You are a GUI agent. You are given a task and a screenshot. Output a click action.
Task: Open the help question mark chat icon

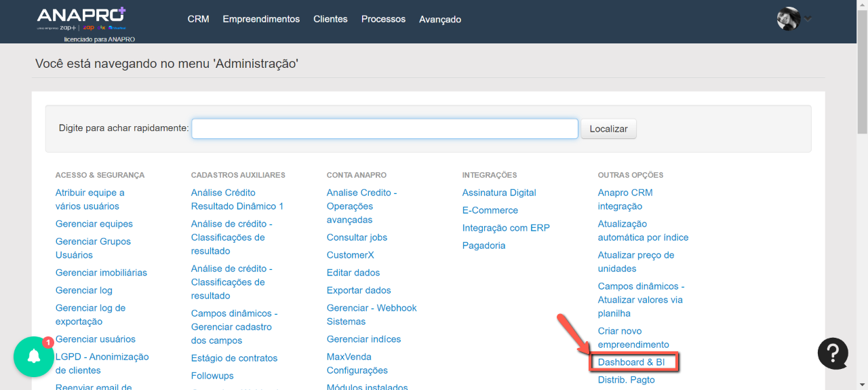coord(833,353)
